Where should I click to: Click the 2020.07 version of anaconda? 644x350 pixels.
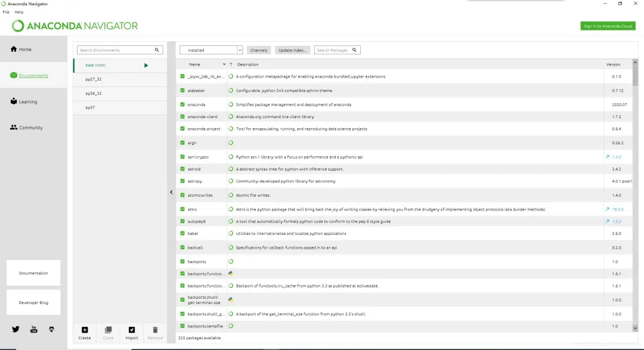[x=620, y=105]
